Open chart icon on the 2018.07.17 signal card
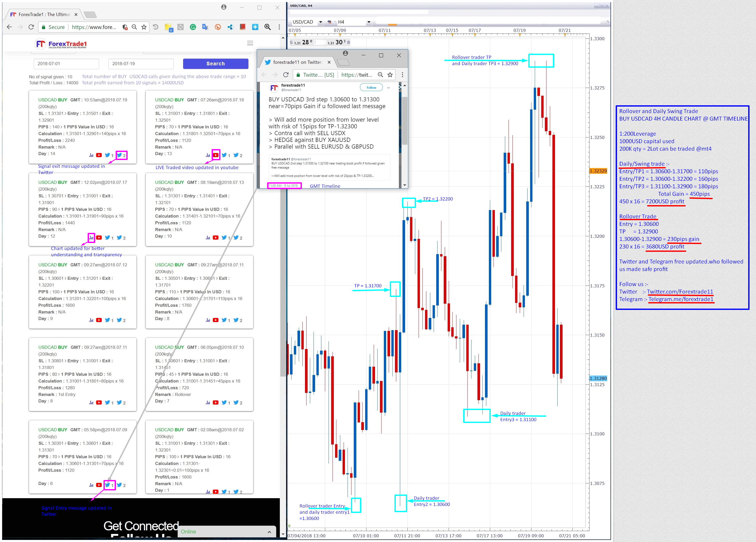This screenshot has width=756, height=542. pos(91,238)
